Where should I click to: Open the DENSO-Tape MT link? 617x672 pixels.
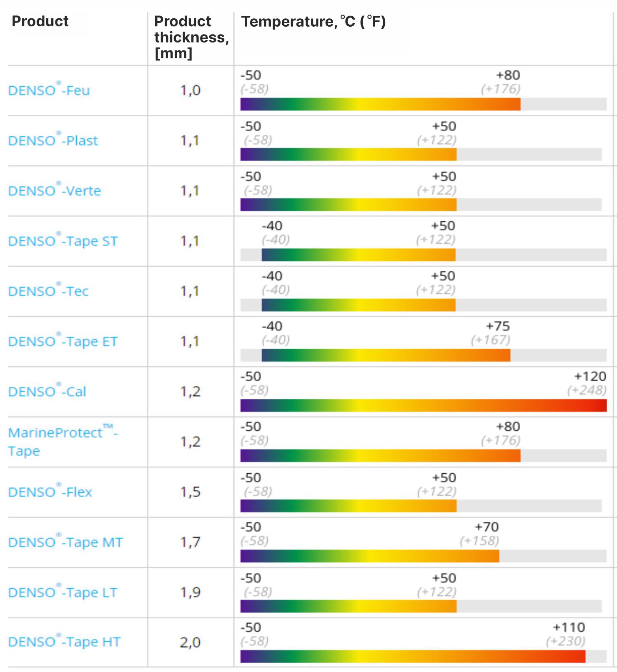(x=65, y=542)
